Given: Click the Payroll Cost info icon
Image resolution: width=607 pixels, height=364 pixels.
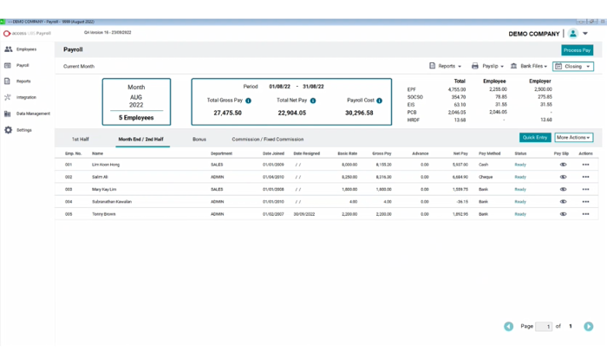Looking at the screenshot, I should (378, 101).
